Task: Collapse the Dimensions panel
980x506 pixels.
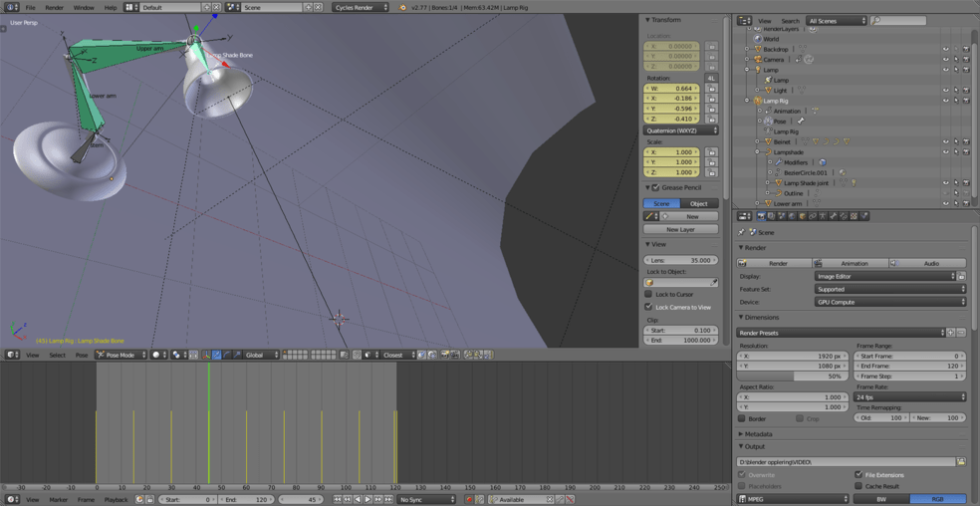Action: (x=762, y=318)
